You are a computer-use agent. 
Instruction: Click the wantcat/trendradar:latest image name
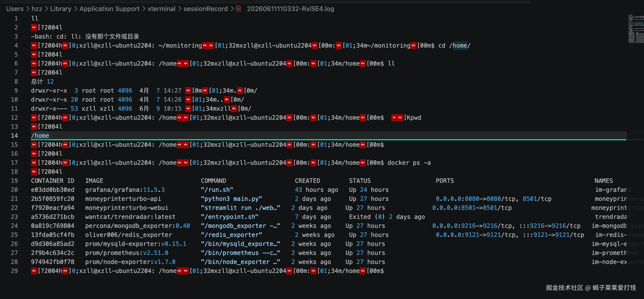(x=130, y=217)
